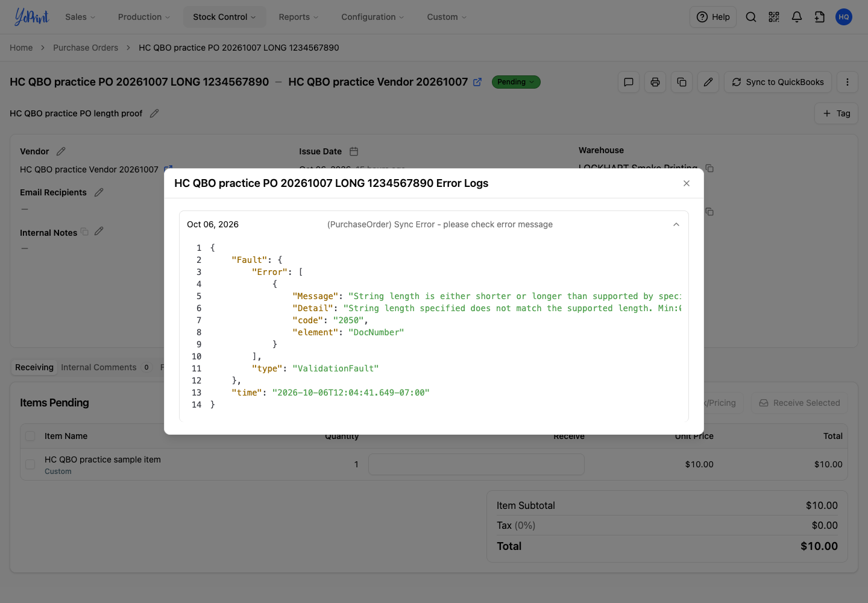Go to Purchase Orders breadcrumb

[86, 48]
